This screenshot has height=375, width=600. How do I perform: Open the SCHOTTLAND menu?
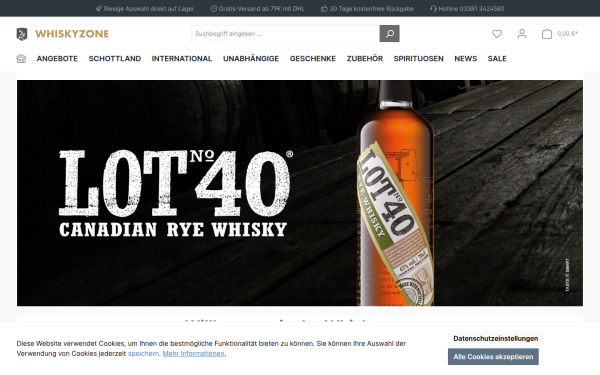[115, 59]
